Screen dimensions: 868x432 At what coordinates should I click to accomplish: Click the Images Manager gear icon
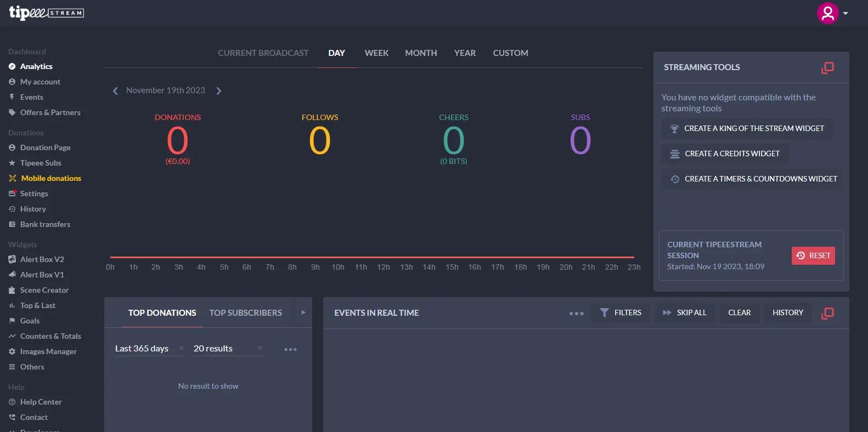click(12, 351)
